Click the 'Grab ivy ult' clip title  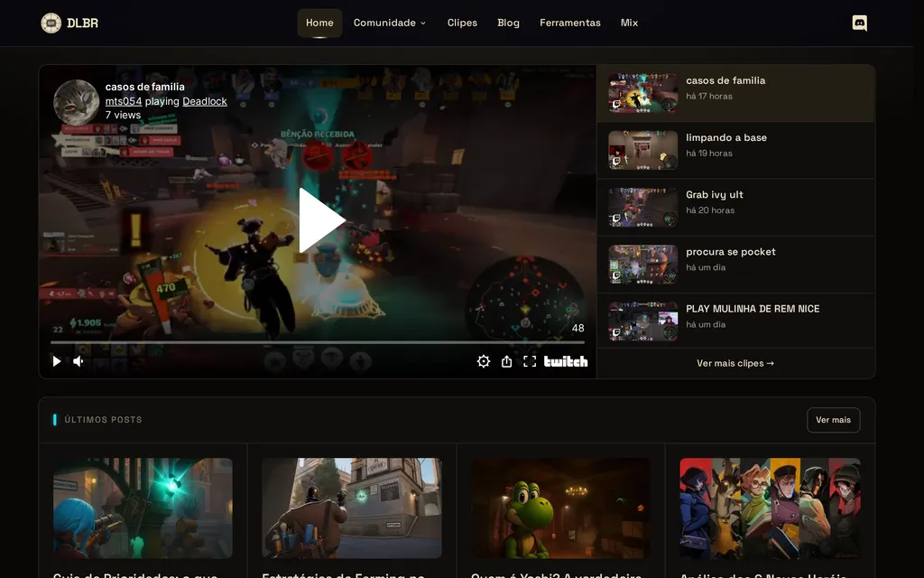pos(715,195)
